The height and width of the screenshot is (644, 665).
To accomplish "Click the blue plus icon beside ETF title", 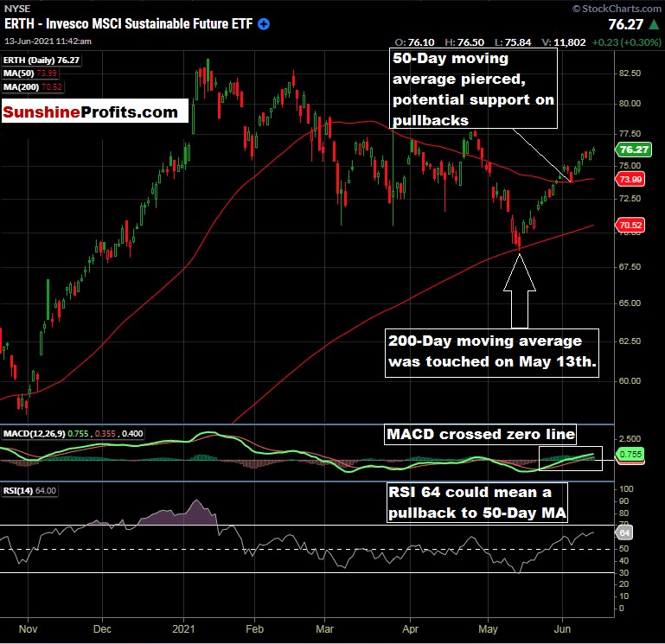I will (x=264, y=24).
